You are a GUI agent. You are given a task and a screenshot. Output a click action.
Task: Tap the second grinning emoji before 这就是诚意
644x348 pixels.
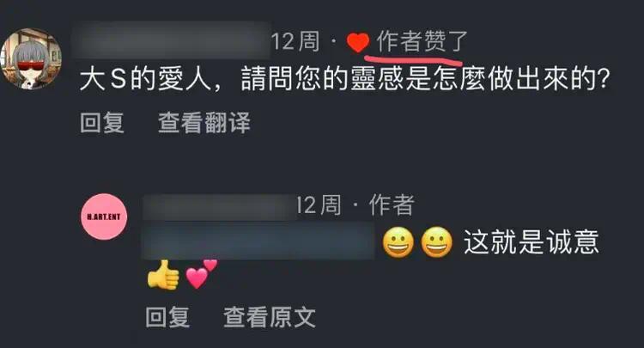point(436,242)
